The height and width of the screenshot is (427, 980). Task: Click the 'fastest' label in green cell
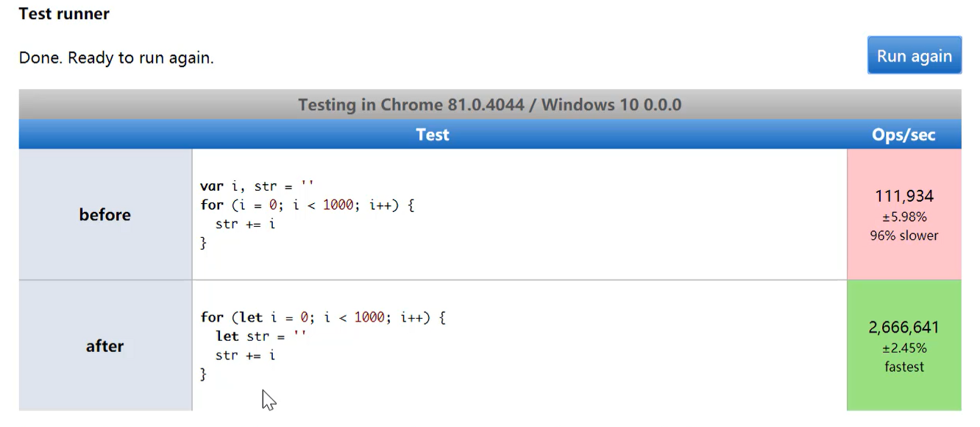(x=903, y=367)
